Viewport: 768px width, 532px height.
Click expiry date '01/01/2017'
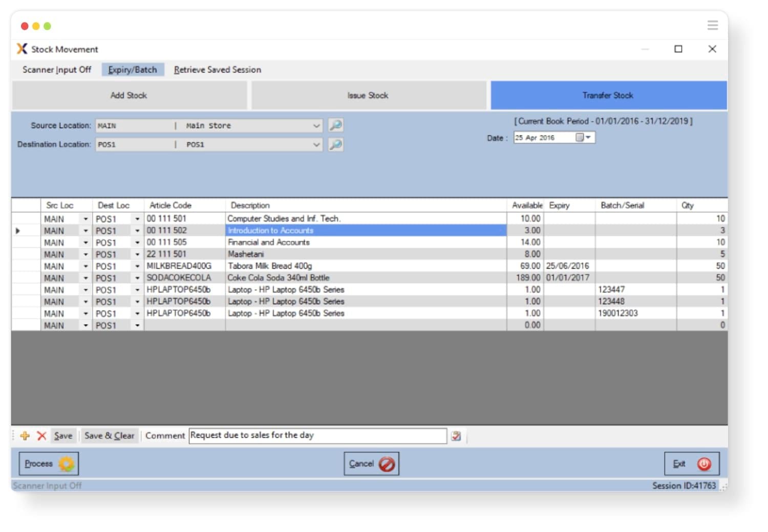(x=569, y=278)
